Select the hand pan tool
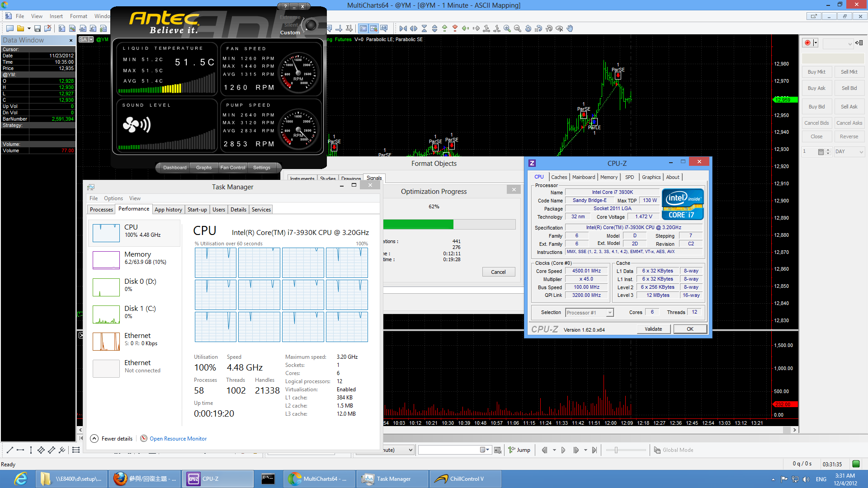The width and height of the screenshot is (868, 488). coord(570,28)
